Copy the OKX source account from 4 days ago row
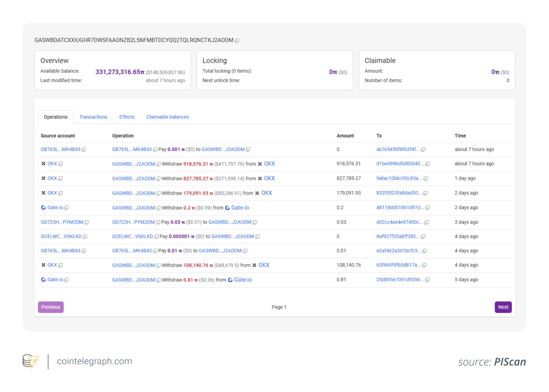 coord(61,265)
